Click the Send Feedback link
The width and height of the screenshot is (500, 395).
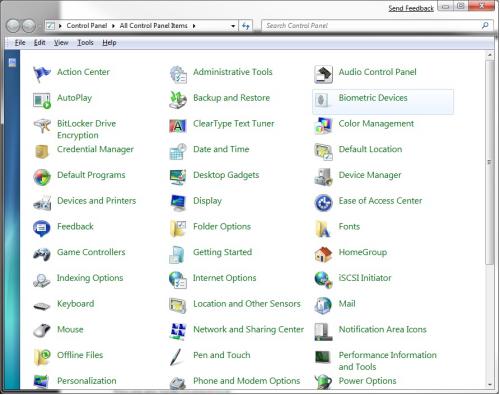click(411, 8)
